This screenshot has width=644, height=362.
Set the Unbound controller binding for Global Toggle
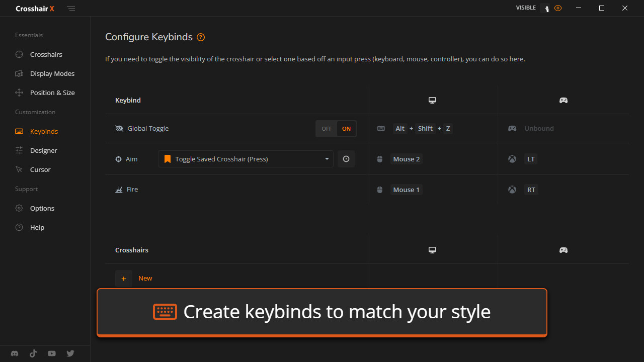538,129
